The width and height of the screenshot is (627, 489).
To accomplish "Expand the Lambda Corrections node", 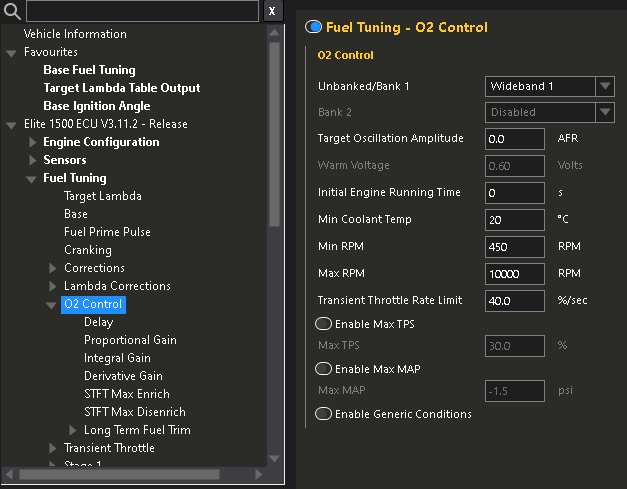I will click(x=53, y=286).
